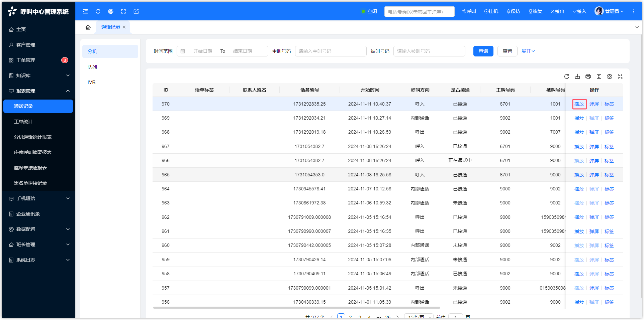The image size is (644, 320).
Task: Click the refresh icon in top header
Action: [98, 11]
